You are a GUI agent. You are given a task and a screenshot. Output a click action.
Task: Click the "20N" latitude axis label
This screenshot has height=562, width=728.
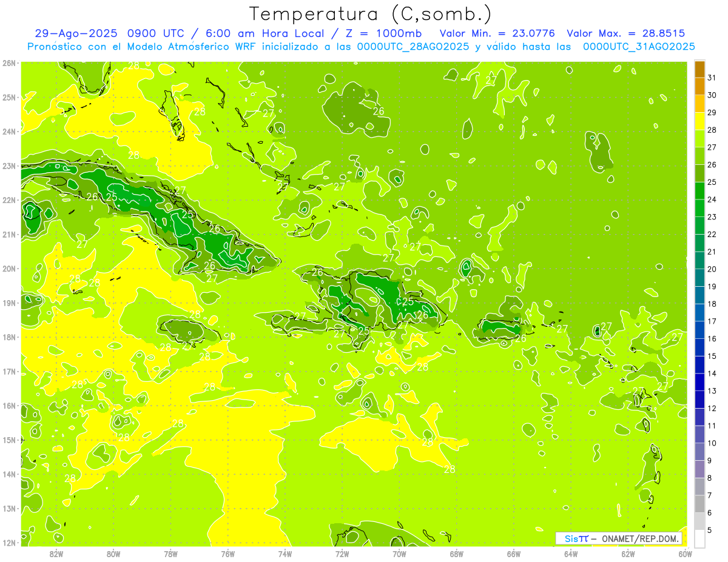coord(9,269)
